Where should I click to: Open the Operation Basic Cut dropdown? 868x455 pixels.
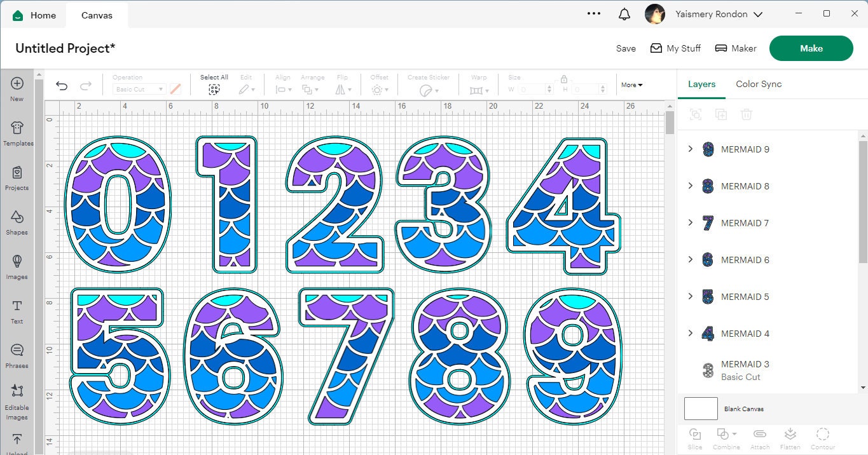click(139, 90)
